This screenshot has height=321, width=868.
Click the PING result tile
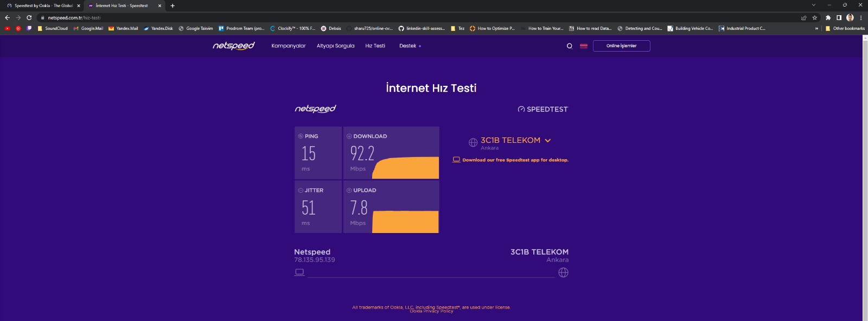pyautogui.click(x=318, y=153)
